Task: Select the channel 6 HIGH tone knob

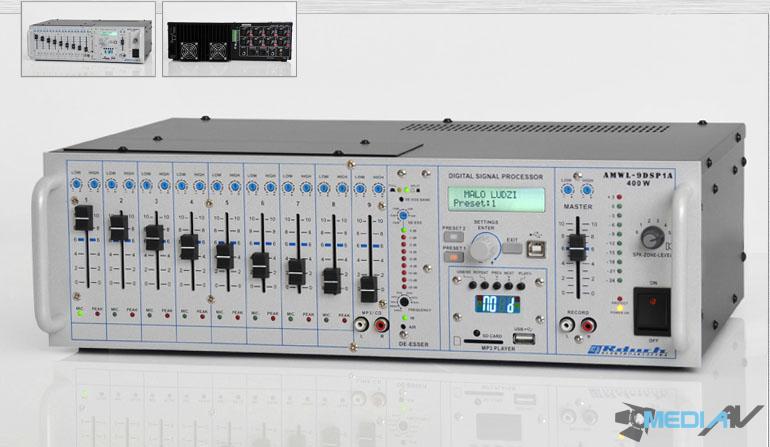Action: [x=271, y=187]
